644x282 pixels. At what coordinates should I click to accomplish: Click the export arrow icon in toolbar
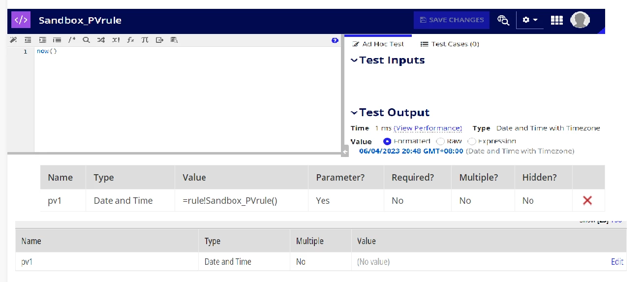coord(159,40)
